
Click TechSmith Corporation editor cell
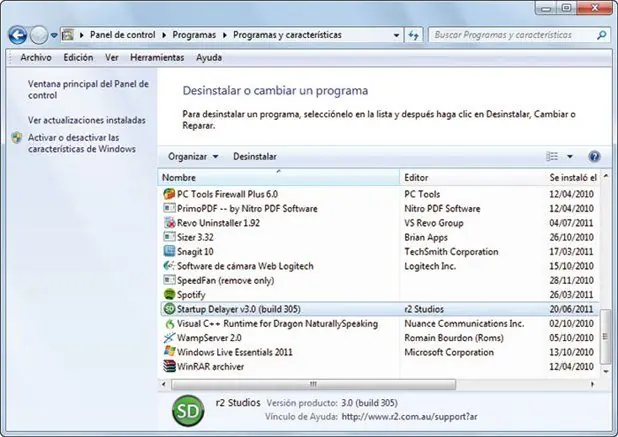click(x=451, y=251)
